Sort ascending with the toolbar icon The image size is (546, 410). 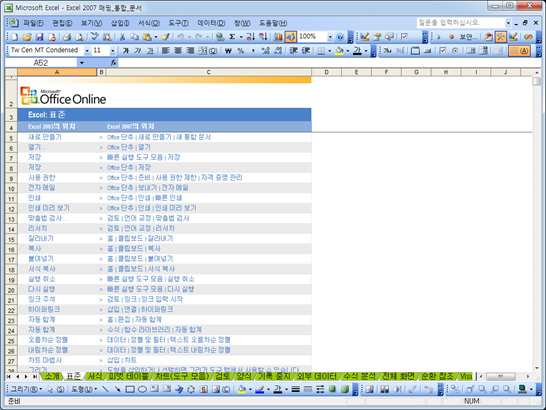(x=251, y=37)
